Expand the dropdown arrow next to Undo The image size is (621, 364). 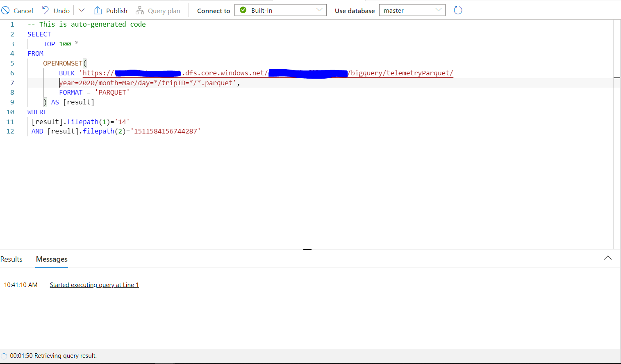(x=81, y=10)
